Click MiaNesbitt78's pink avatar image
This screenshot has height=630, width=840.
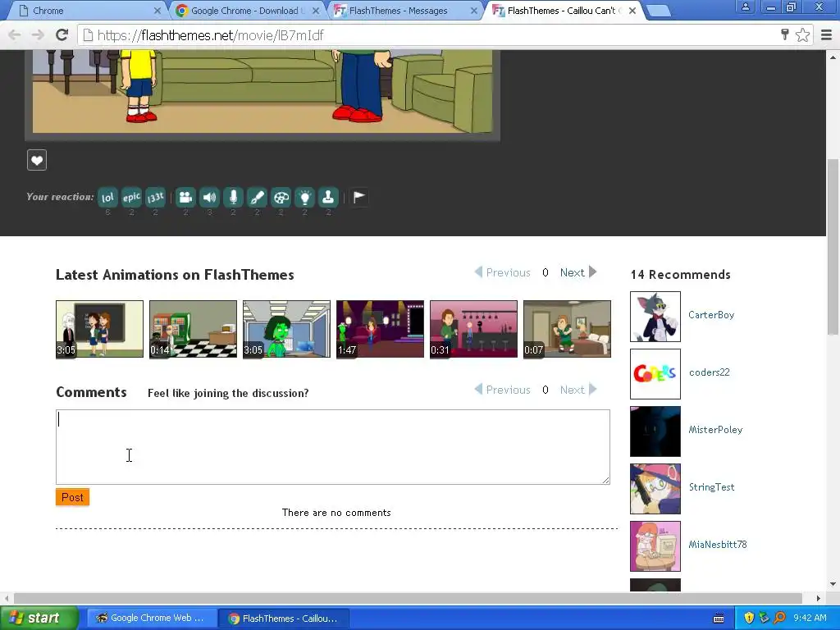[655, 546]
